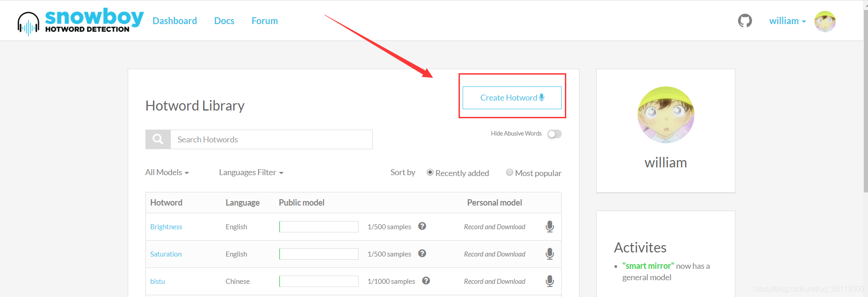The image size is (868, 297).
Task: Open the Docs page
Action: point(224,21)
